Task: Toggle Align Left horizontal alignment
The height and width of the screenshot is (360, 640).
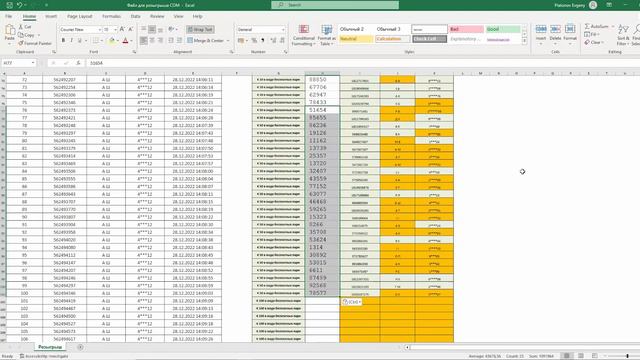Action: tap(144, 40)
